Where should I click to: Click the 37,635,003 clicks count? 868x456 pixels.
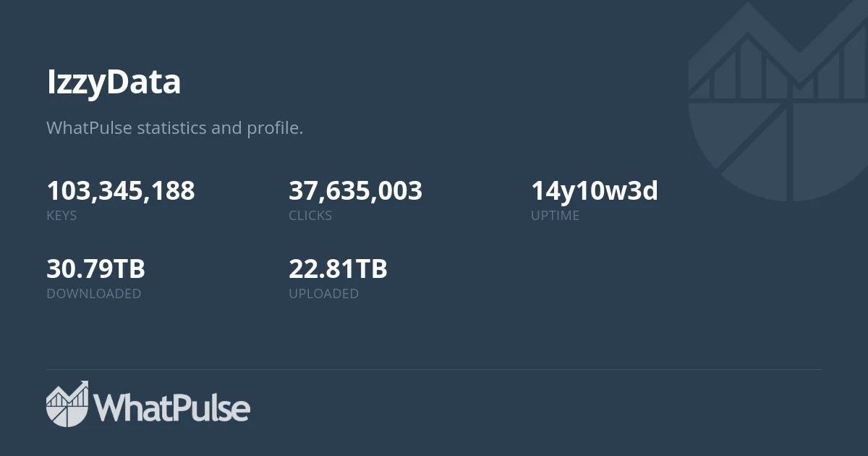point(355,191)
